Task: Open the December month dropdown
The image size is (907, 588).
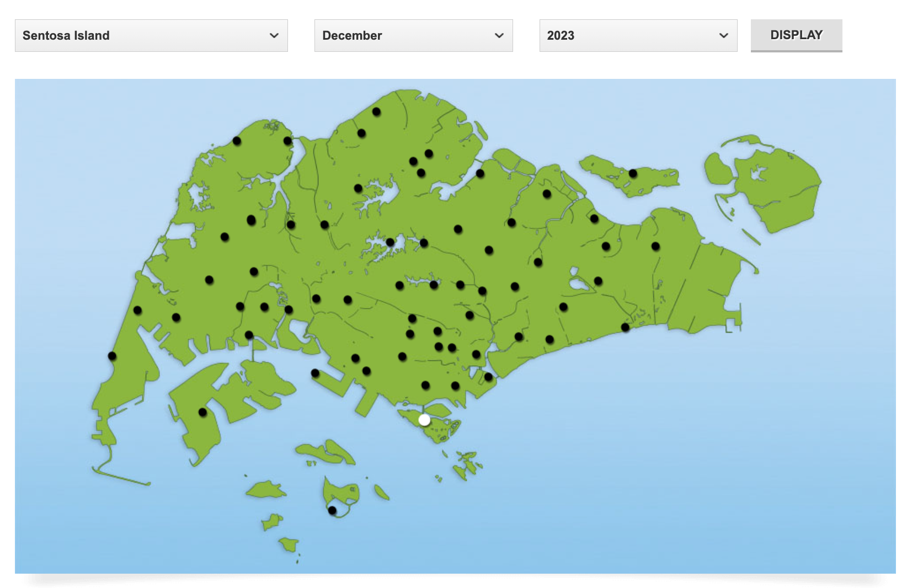Action: click(413, 35)
